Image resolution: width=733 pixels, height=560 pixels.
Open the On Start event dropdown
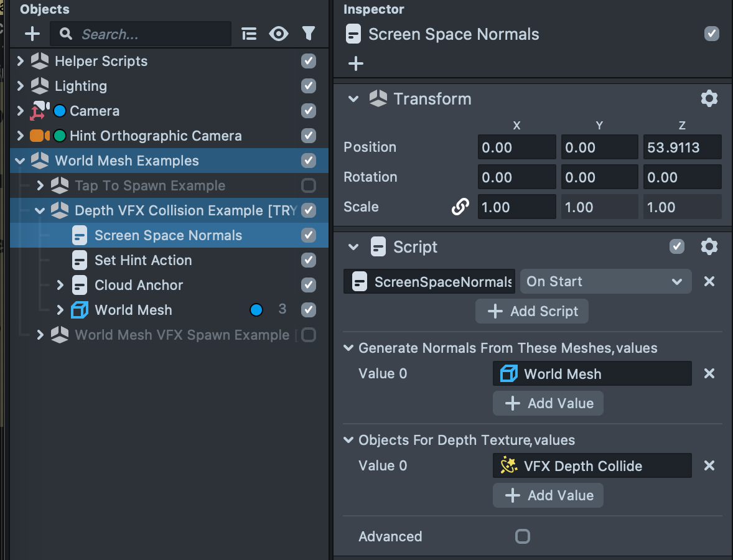point(605,281)
